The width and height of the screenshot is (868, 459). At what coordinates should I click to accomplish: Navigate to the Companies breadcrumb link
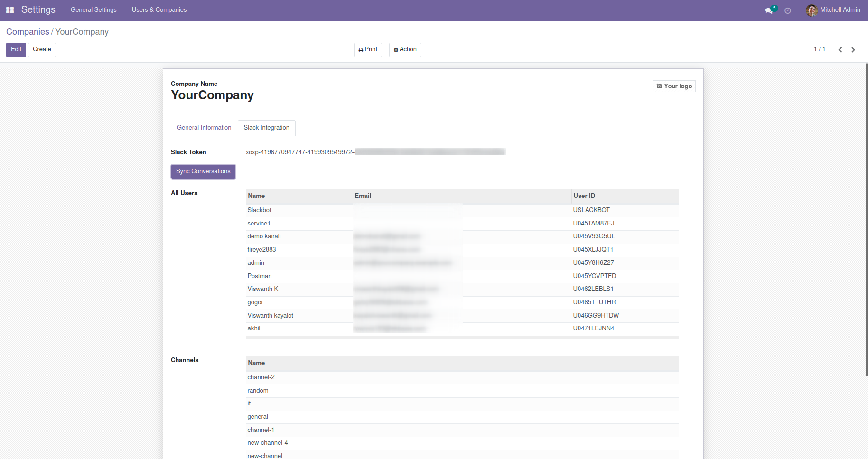click(28, 32)
